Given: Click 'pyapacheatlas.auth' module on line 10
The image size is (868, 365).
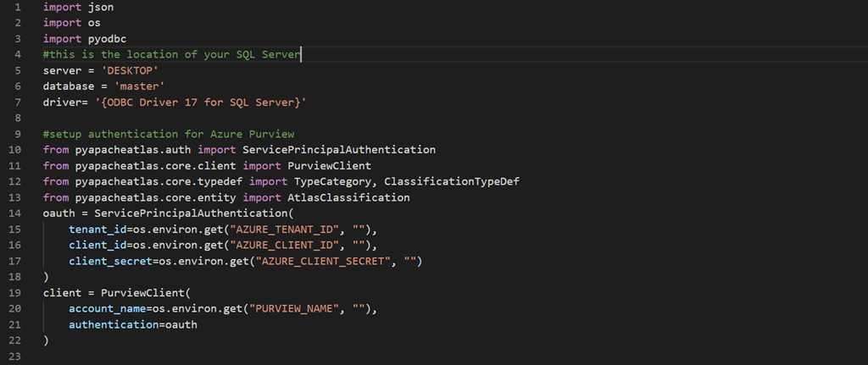Looking at the screenshot, I should coord(133,150).
